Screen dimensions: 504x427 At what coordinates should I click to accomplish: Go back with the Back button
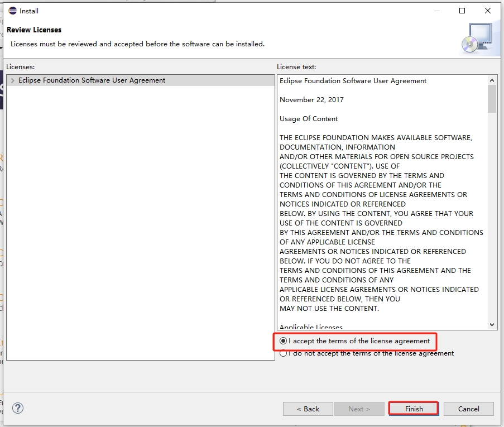(308, 409)
